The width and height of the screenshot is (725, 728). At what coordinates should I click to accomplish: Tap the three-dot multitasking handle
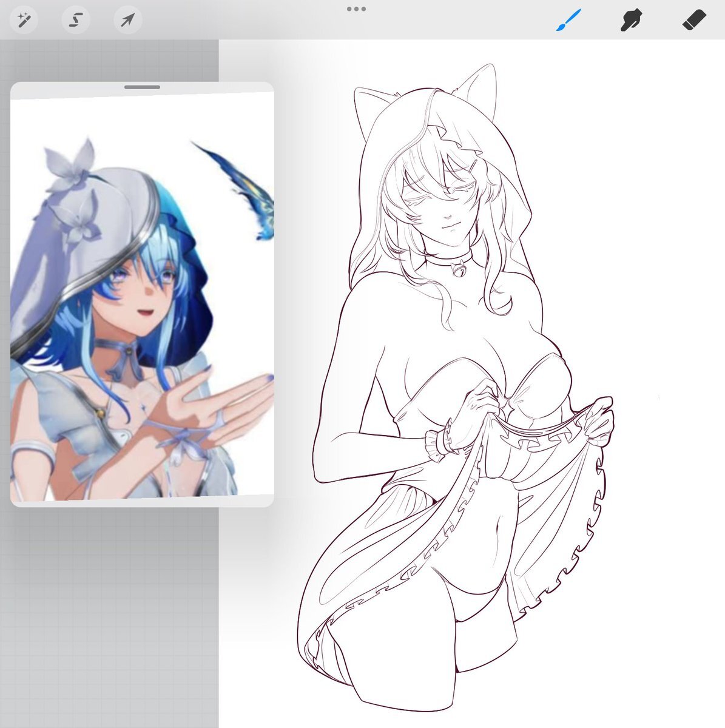(x=356, y=9)
